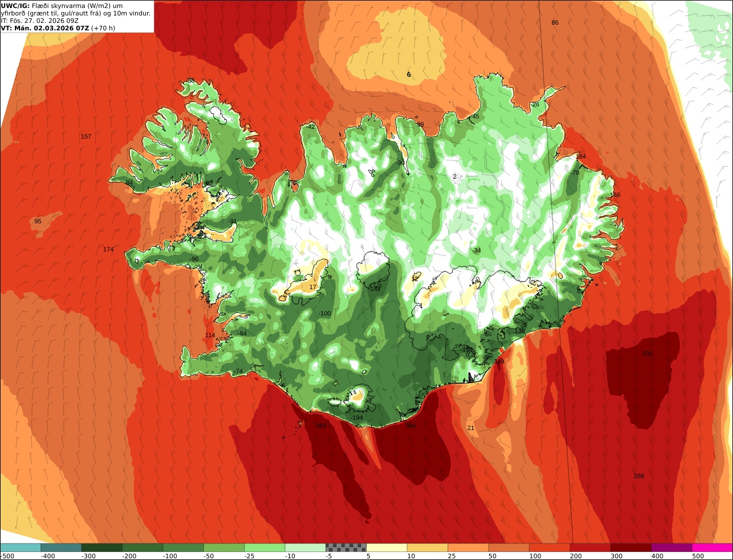
Task: Click the '-500' legend tick label
Action: coord(7,555)
